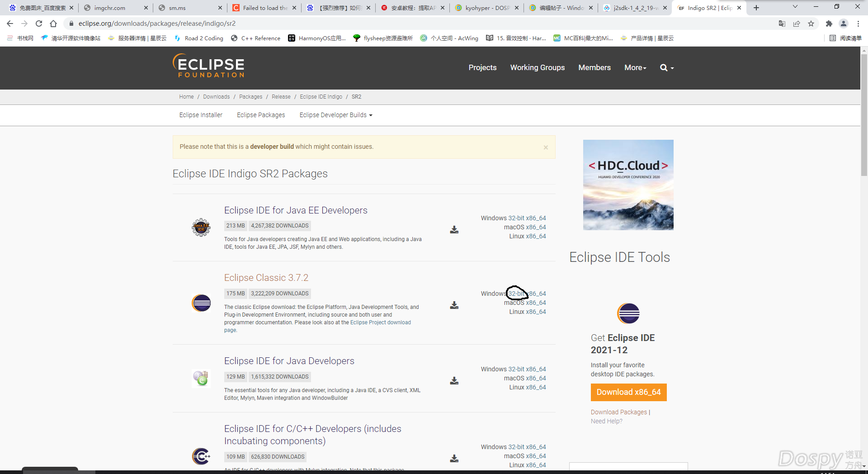Dismiss the developer build notice
Screen dimensions: 868x474
(x=546, y=147)
